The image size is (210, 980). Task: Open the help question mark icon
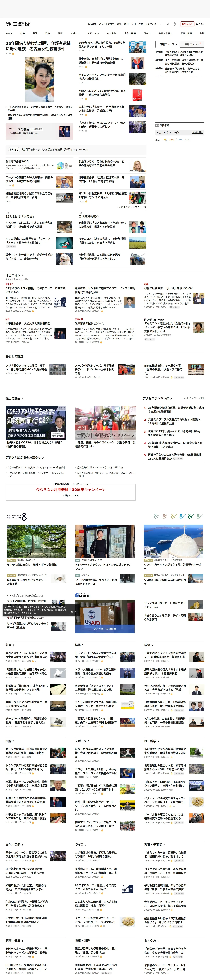[174, 24]
